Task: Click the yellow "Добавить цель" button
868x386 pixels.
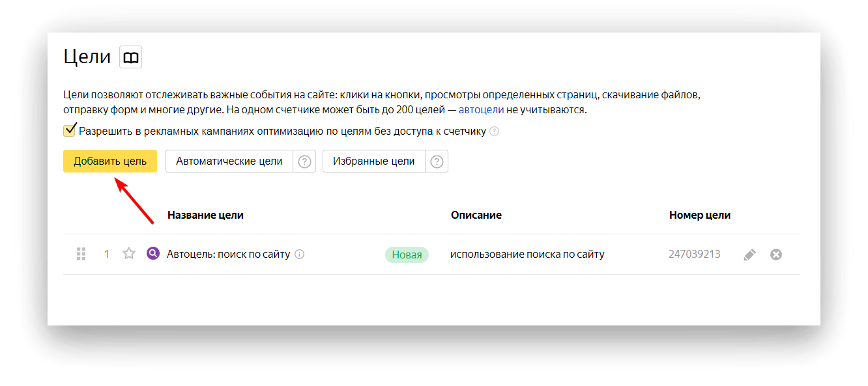Action: tap(110, 161)
